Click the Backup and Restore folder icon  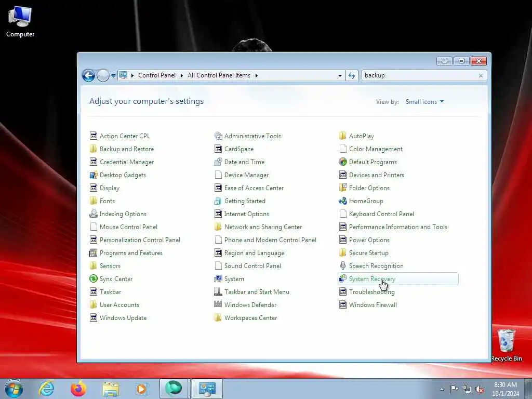coord(94,149)
